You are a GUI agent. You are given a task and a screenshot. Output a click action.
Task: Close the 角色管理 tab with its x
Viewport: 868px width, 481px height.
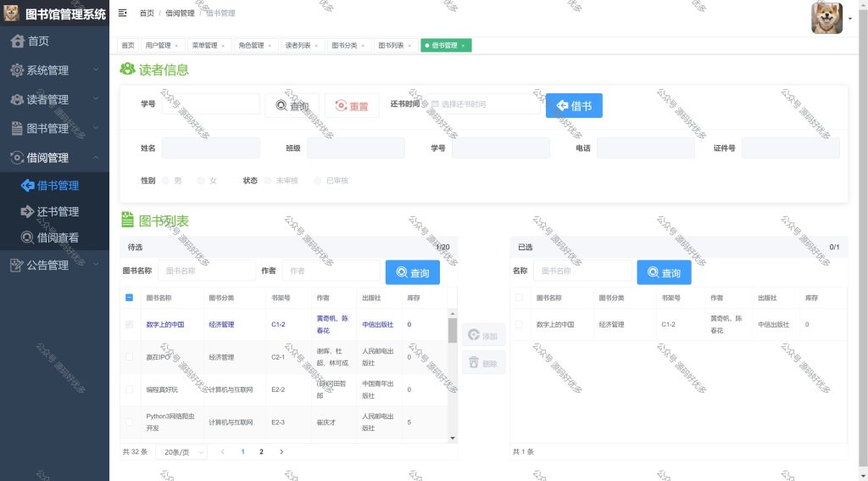tap(270, 46)
